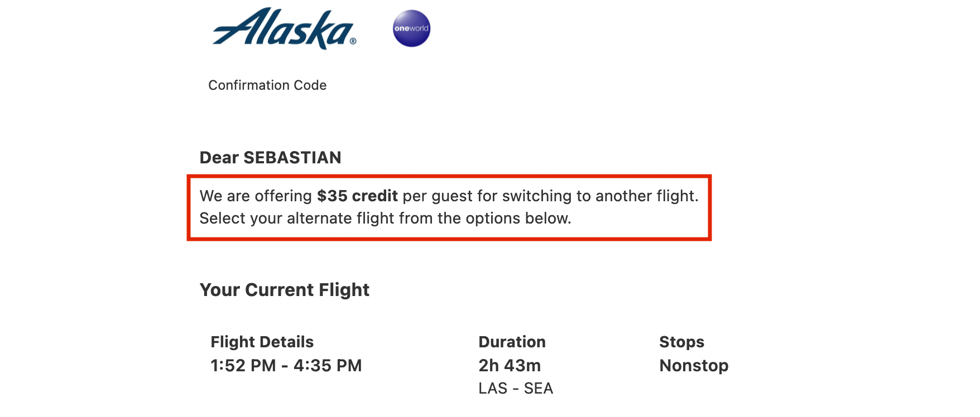
Task: Click the Duration column header
Action: click(x=512, y=342)
